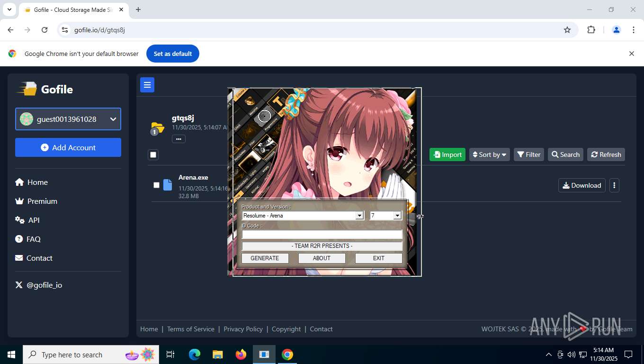Screen dimensions: 644x364
Task: Open the Contact sidebar item
Action: [34, 258]
